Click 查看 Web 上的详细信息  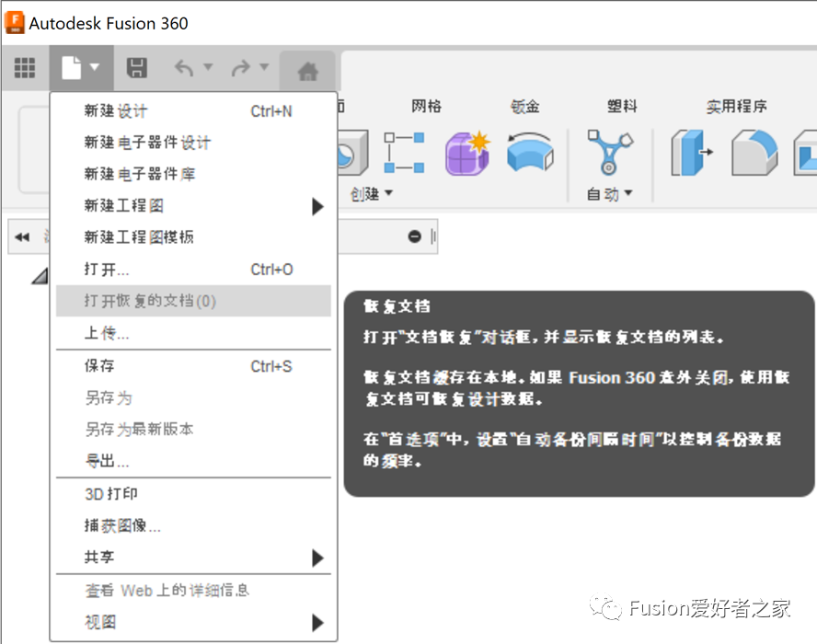tap(193, 591)
